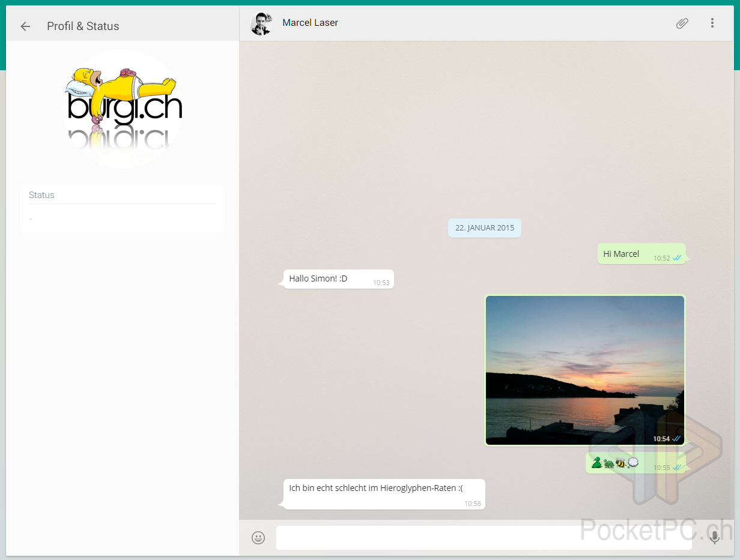Go back from Profil & Status panel
The height and width of the screenshot is (560, 740).
point(25,26)
